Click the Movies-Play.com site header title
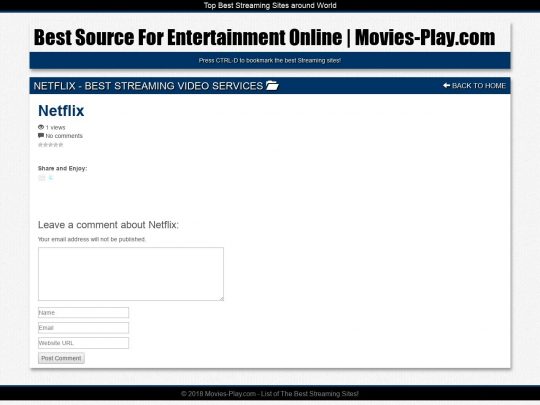Screen dimensions: 540x405 coord(264,37)
